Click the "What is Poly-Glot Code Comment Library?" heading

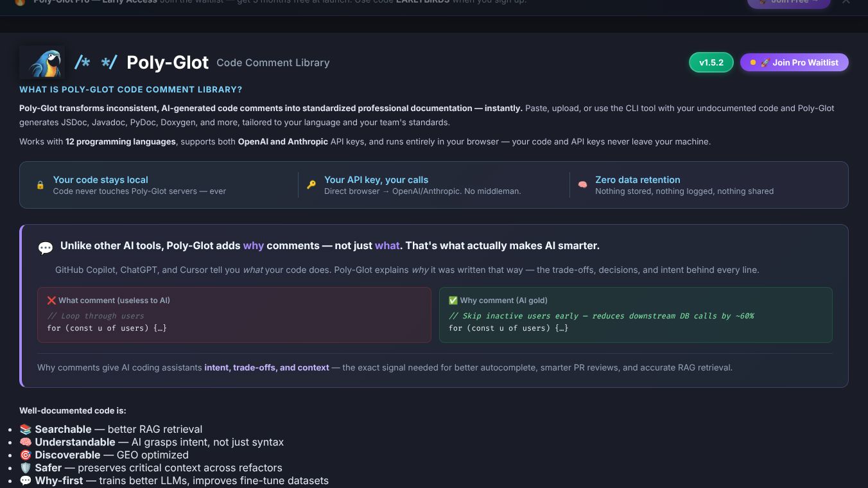click(x=130, y=89)
